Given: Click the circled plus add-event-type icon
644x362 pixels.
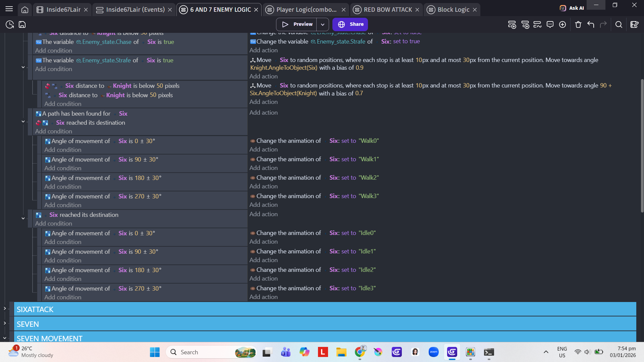Looking at the screenshot, I should (x=562, y=24).
